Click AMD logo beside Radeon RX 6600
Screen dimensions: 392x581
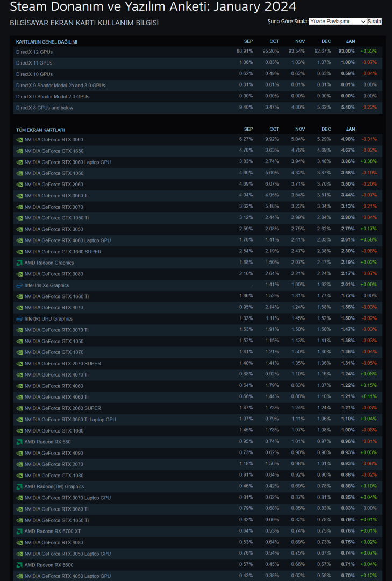coord(19,565)
